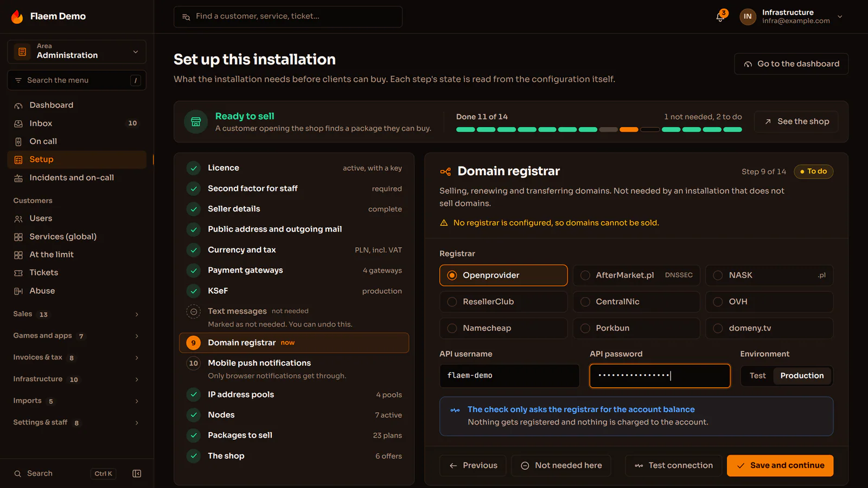
Task: Click the Text messages not-needed circle icon
Action: click(x=194, y=312)
